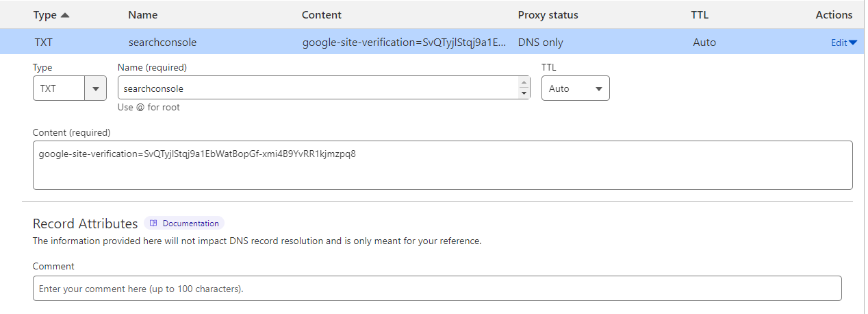Click the Comment input field
The height and width of the screenshot is (314, 868).
tap(437, 289)
